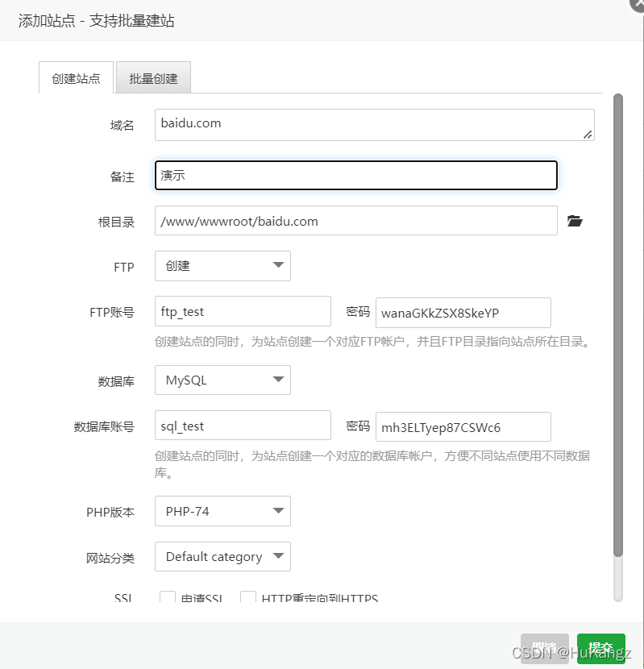Screen dimensions: 644x669
Task: Click the 数据库账号 field sql_test
Action: pyautogui.click(x=243, y=426)
